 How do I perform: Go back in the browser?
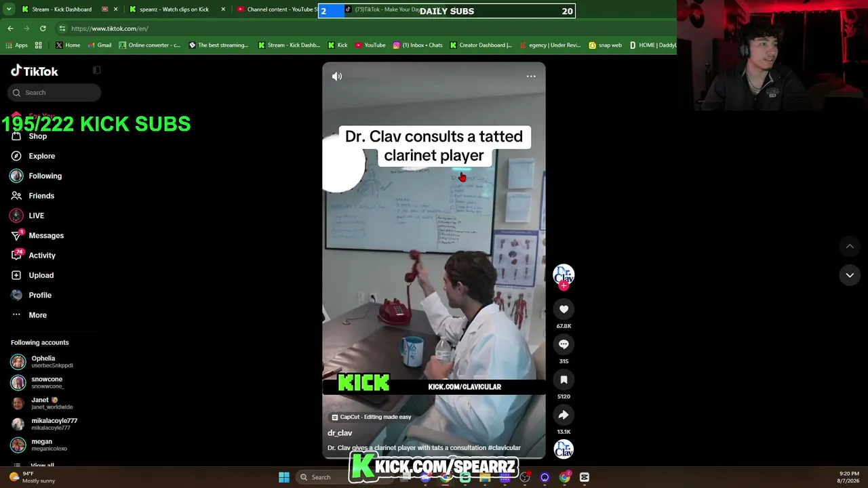coord(10,28)
